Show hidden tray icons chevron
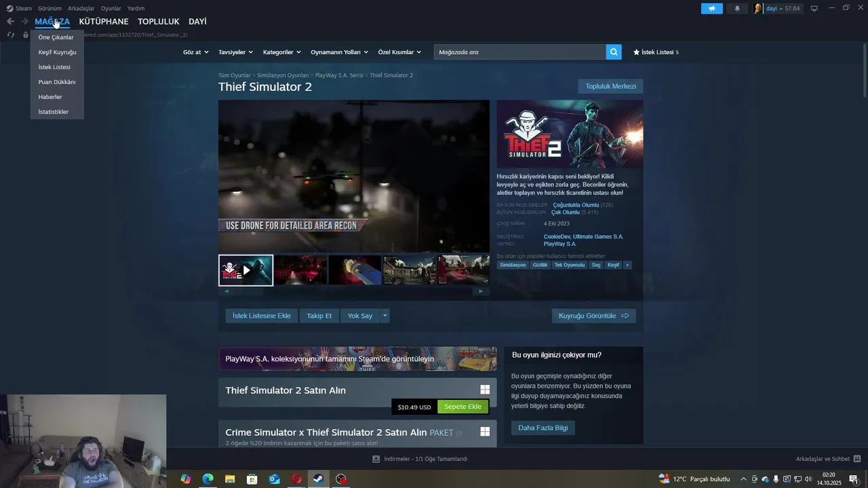 (x=743, y=479)
